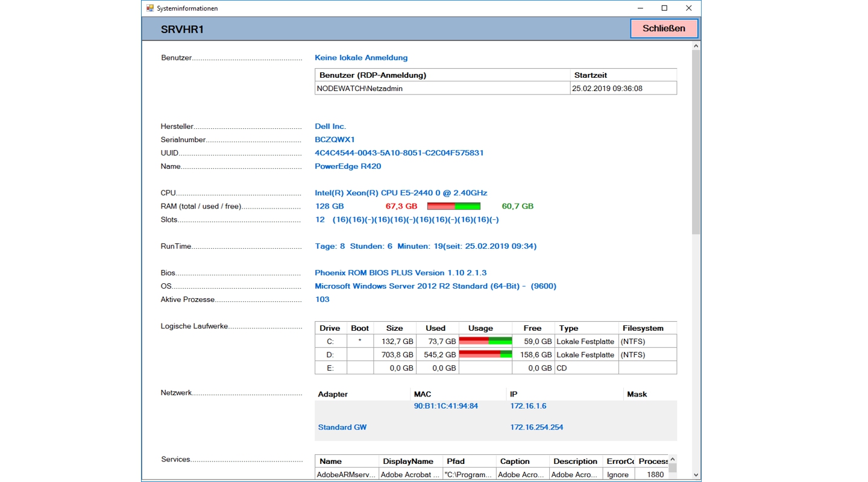This screenshot has height=482, width=868.
Task: Click the 128 GB total RAM value
Action: [x=330, y=206]
